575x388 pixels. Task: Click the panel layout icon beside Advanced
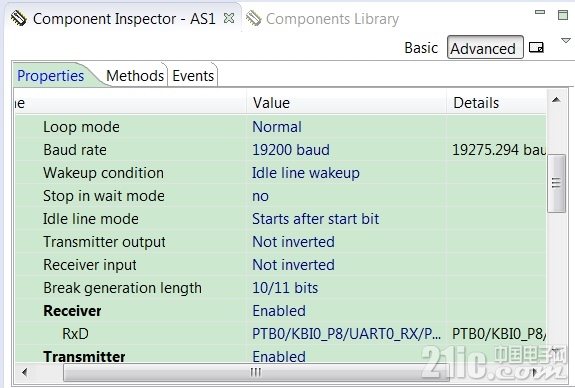point(536,47)
